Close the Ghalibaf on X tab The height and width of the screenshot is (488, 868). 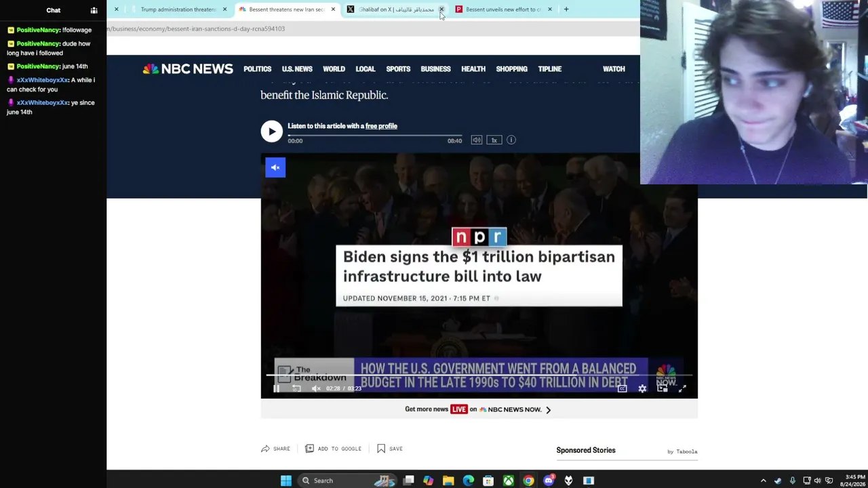pyautogui.click(x=441, y=9)
